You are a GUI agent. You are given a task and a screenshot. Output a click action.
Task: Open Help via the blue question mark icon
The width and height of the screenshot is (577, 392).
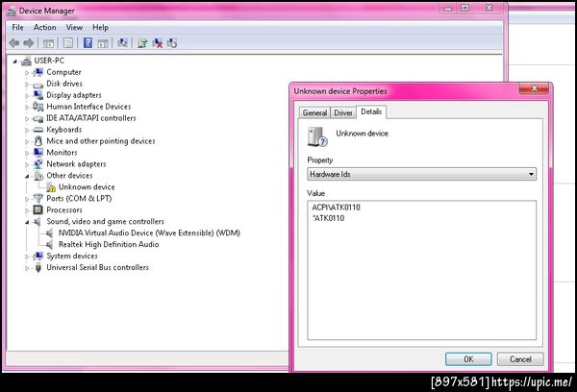pyautogui.click(x=88, y=43)
